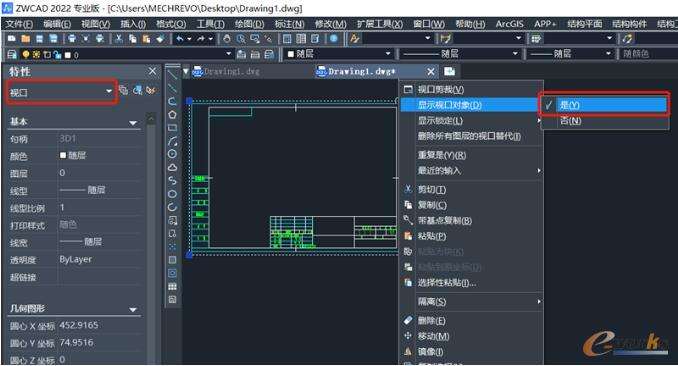Select the Polygon draw tool
Screen dimensions: 678x366
click(173, 115)
